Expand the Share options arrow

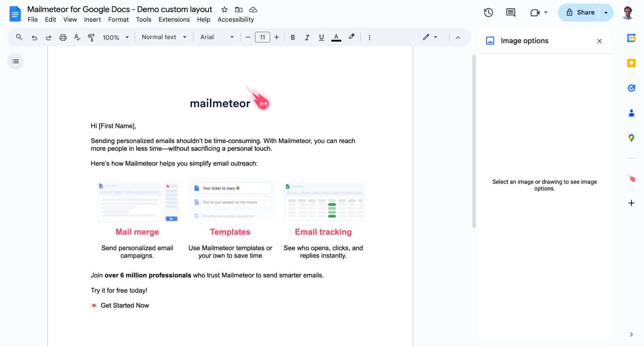(x=606, y=13)
